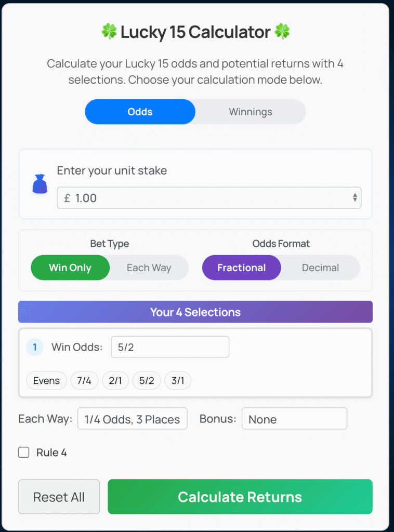Switch bet type to Each Way
This screenshot has width=394, height=532.
point(149,268)
